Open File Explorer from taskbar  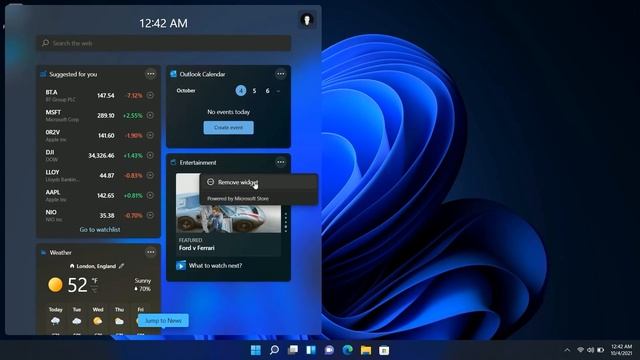pos(366,350)
